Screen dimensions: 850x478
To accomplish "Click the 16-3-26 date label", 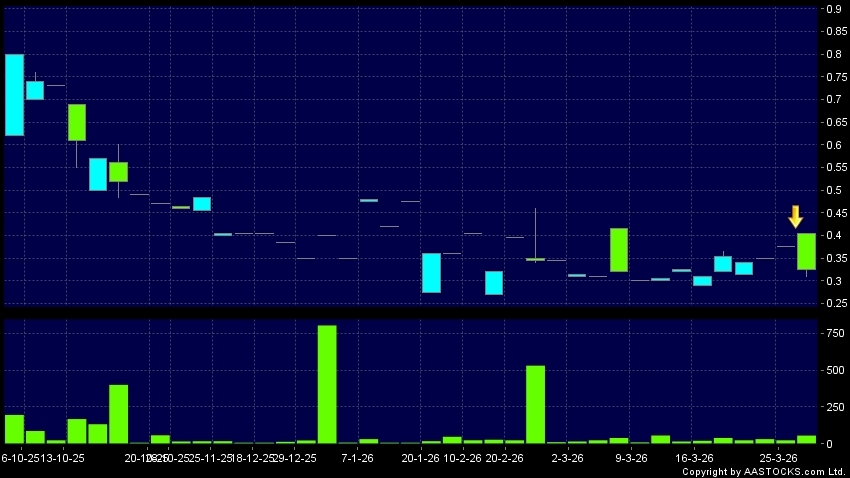I will point(694,457).
